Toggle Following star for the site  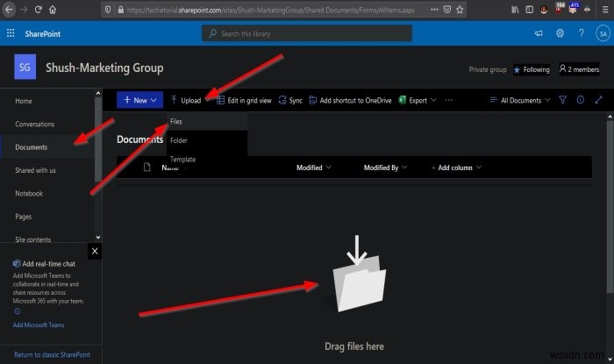click(x=532, y=69)
